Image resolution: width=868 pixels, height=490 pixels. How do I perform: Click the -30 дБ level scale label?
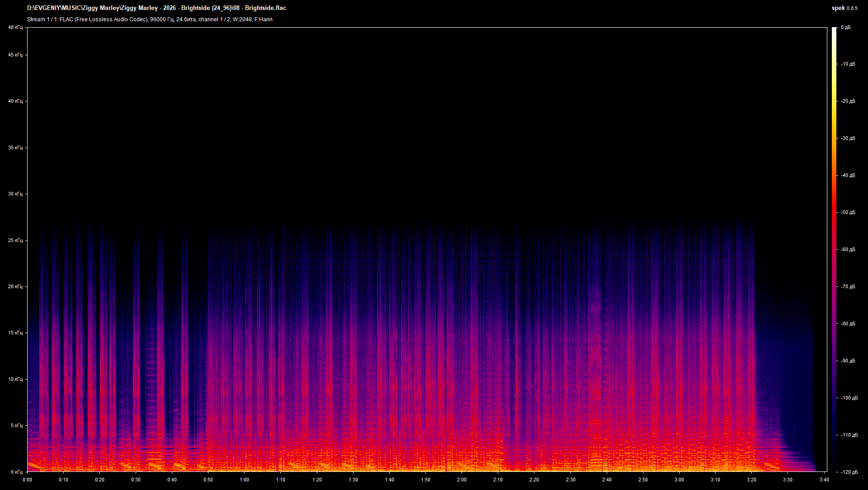pyautogui.click(x=848, y=138)
